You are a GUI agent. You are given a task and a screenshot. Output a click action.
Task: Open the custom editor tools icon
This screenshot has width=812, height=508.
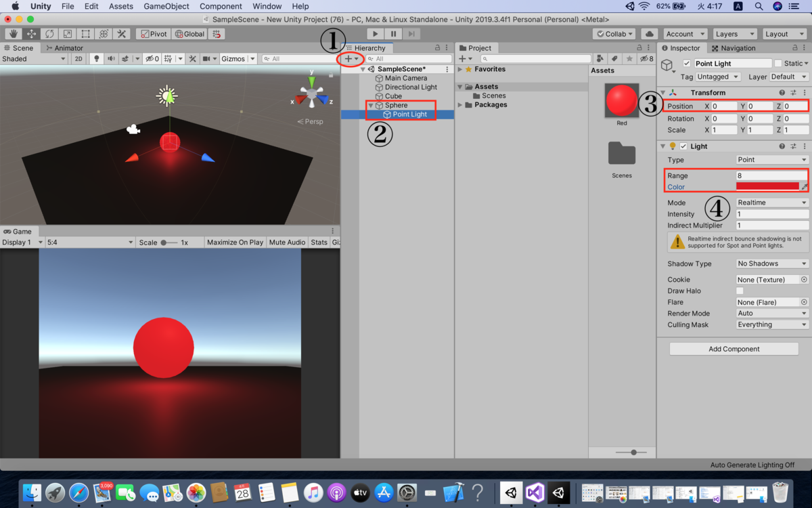tap(122, 34)
